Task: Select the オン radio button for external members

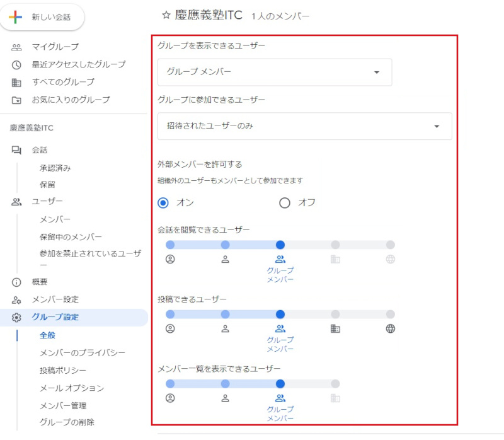Action: coord(163,203)
